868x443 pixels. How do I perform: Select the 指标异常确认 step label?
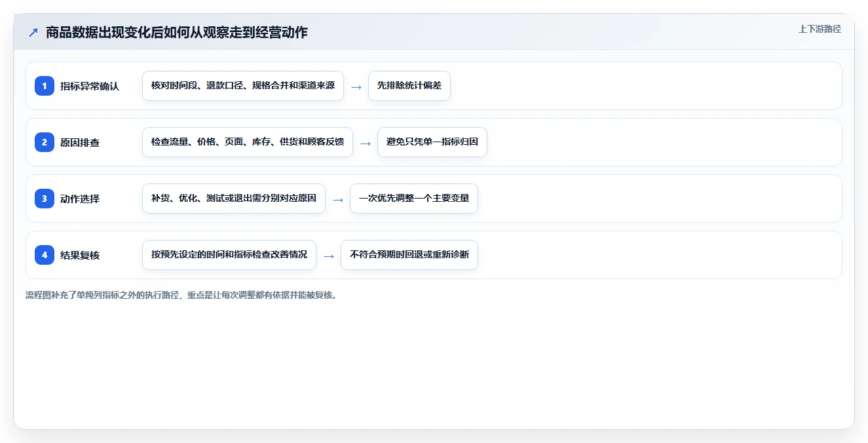click(90, 86)
